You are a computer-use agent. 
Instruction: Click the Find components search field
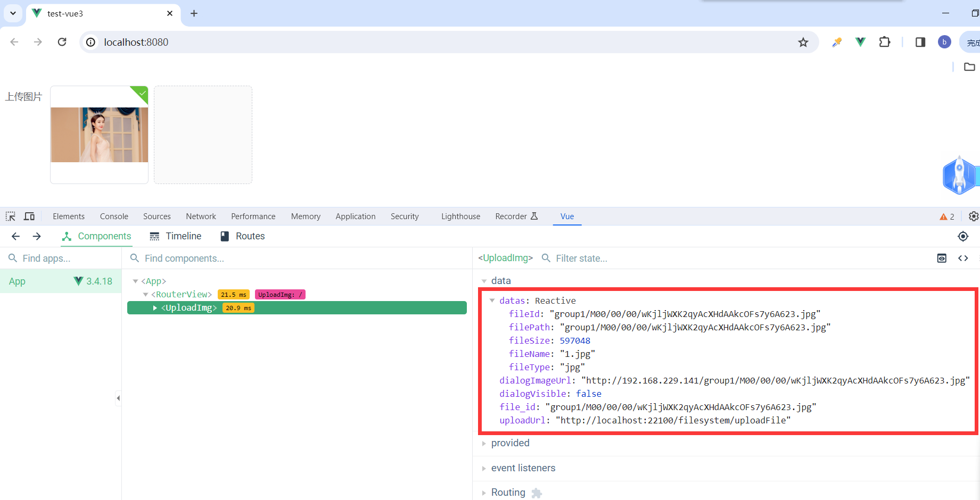298,259
